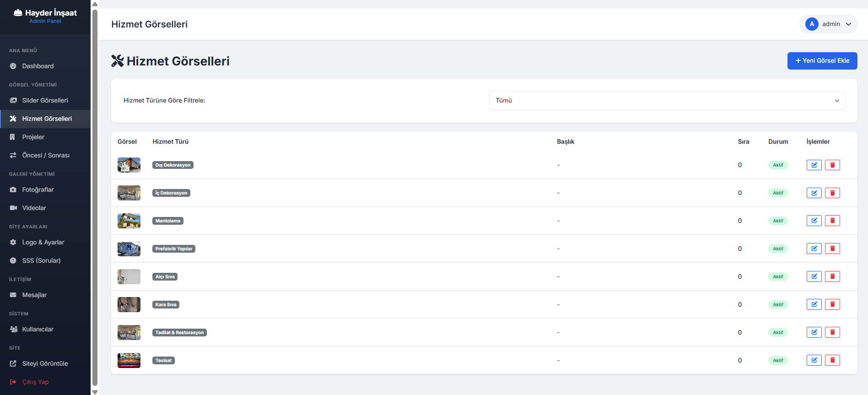The width and height of the screenshot is (868, 395).
Task: Expand the admin user menu
Action: 828,24
